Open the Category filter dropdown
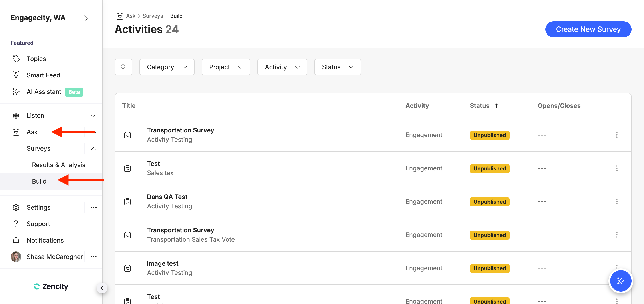 [167, 67]
